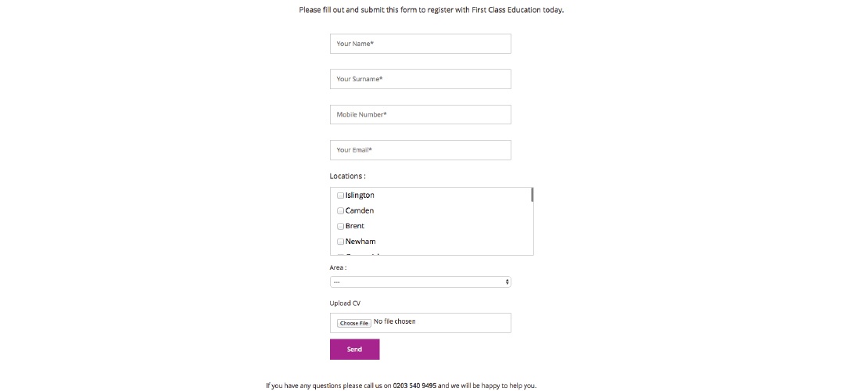Toggle the Newham checkbox
Image resolution: width=868 pixels, height=391 pixels.
[340, 242]
